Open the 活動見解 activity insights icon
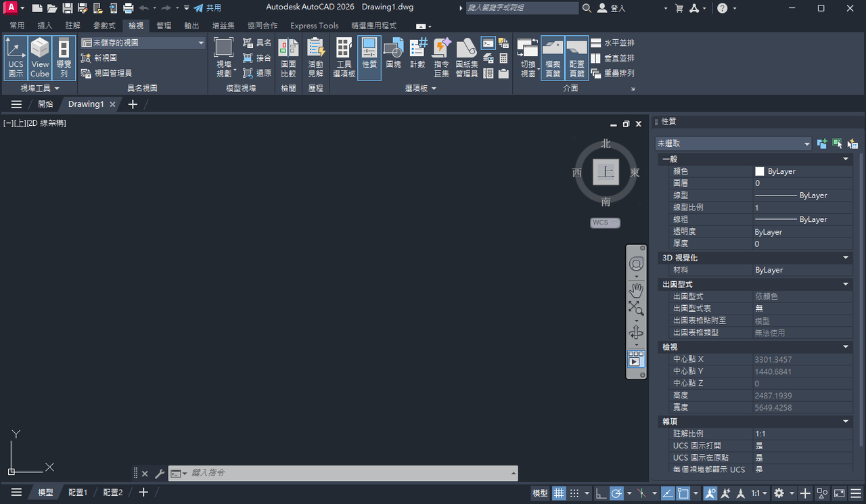Screen dimensions: 866x504 pos(315,58)
